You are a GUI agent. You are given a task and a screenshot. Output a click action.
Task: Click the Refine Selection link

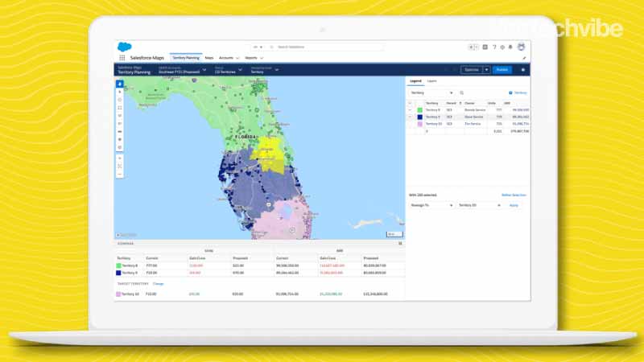coord(514,195)
